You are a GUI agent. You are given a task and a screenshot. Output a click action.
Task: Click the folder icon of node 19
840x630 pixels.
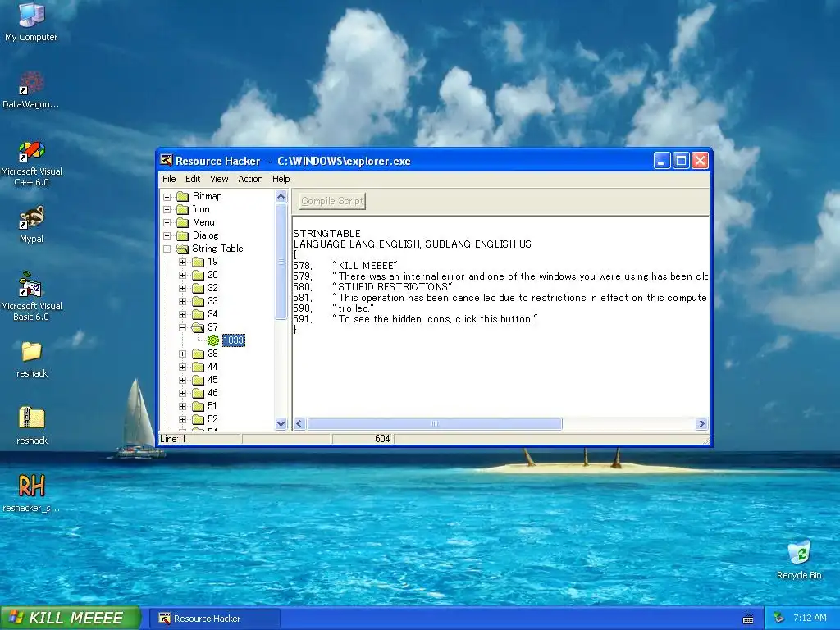199,262
